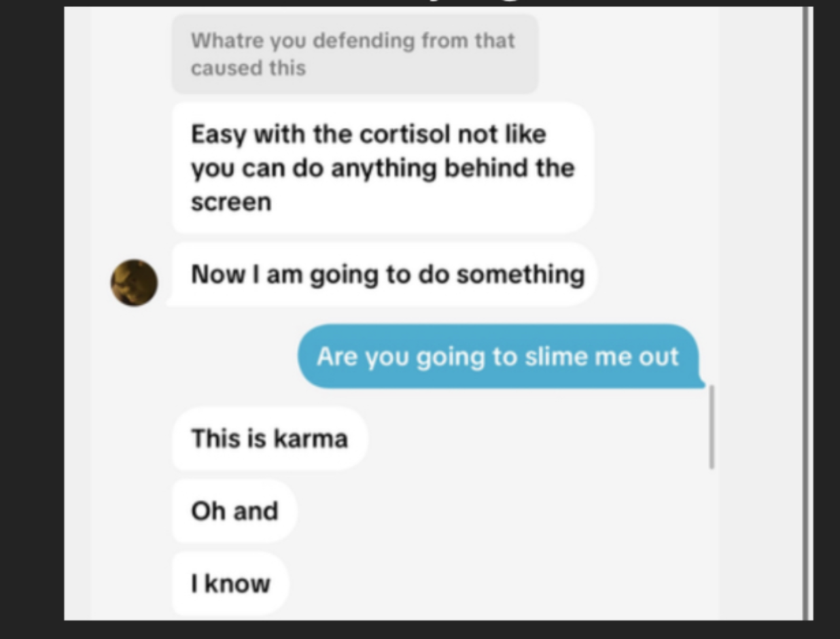Viewport: 840px width, 639px height.
Task: Click the gray scrollbar thumb beside blue message
Action: 712,427
